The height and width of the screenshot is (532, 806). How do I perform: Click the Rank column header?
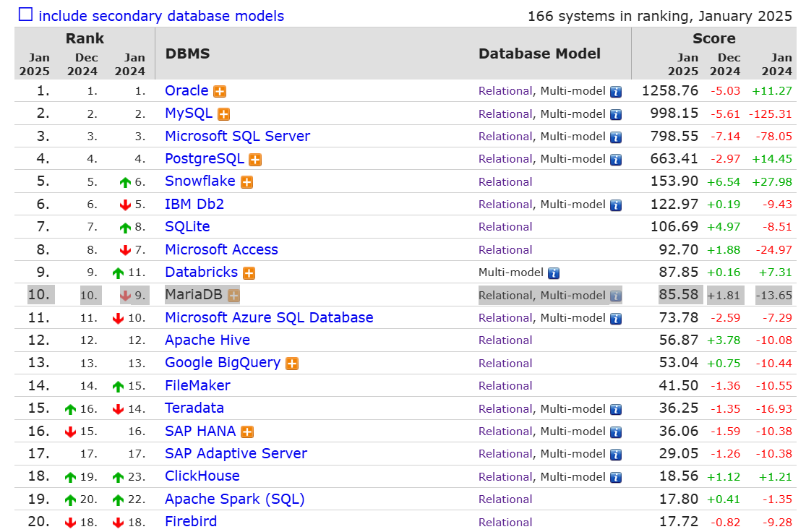tap(85, 38)
